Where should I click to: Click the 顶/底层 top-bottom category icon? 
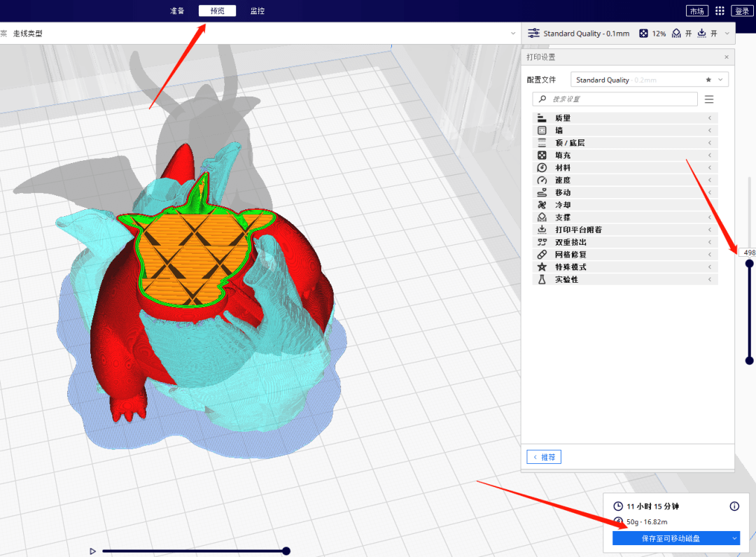tap(542, 143)
